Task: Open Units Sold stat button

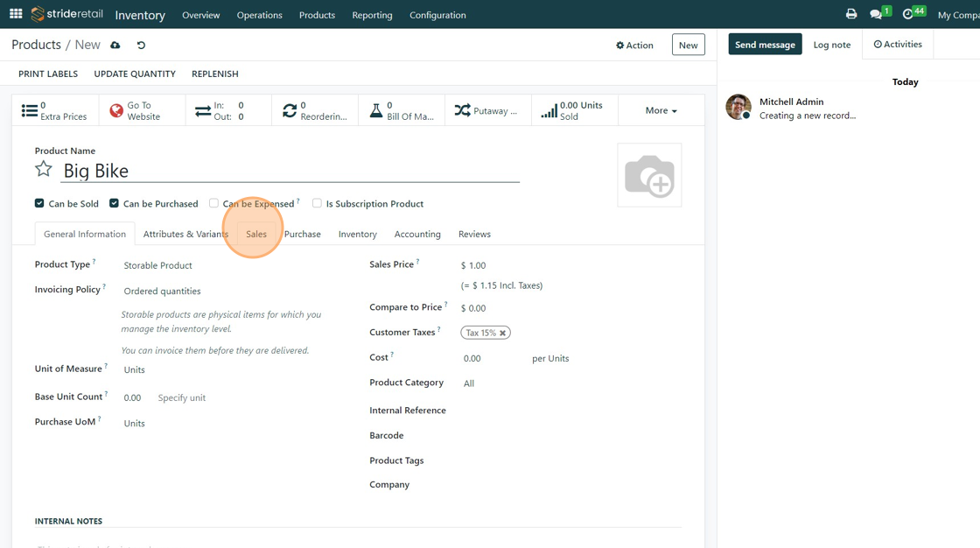Action: click(x=575, y=110)
